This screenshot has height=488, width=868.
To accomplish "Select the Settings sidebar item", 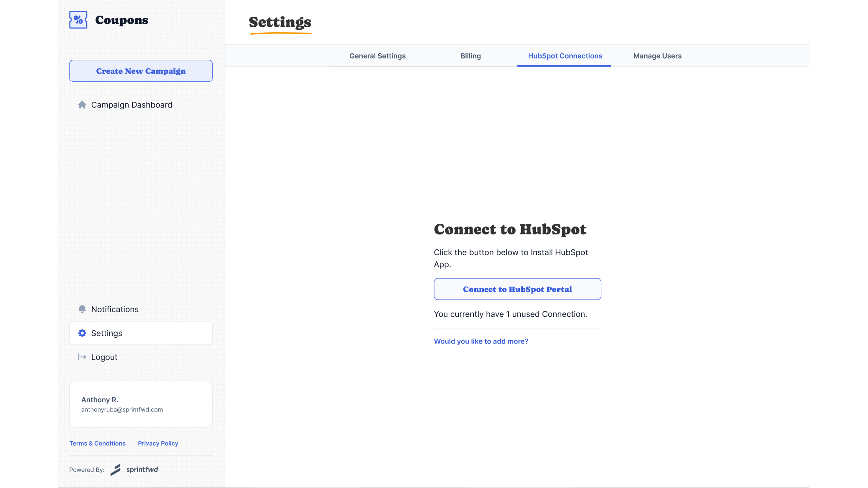I will click(x=141, y=333).
